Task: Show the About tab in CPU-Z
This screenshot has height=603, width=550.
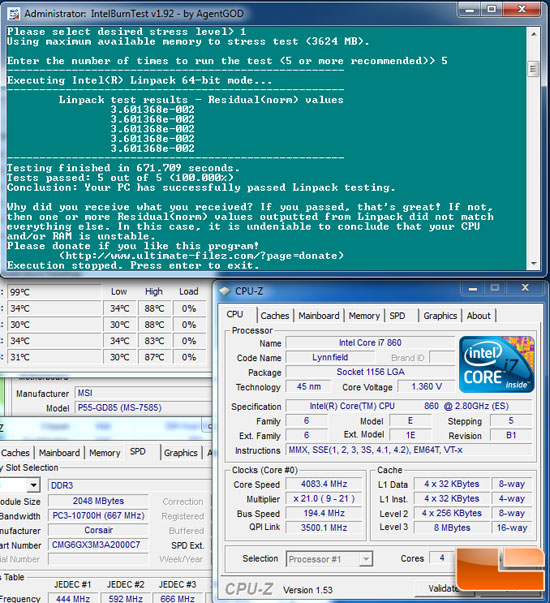Action: pos(479,316)
